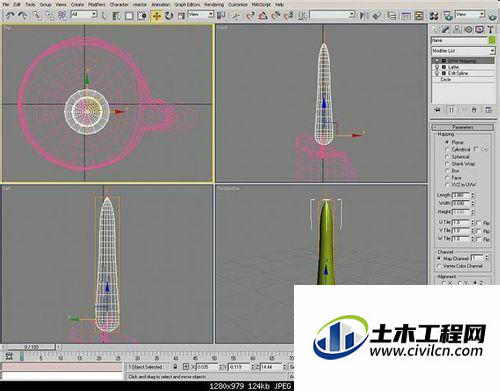Activate the Unlink Selection tool
Screen dimensions: 500x391
click(50, 15)
